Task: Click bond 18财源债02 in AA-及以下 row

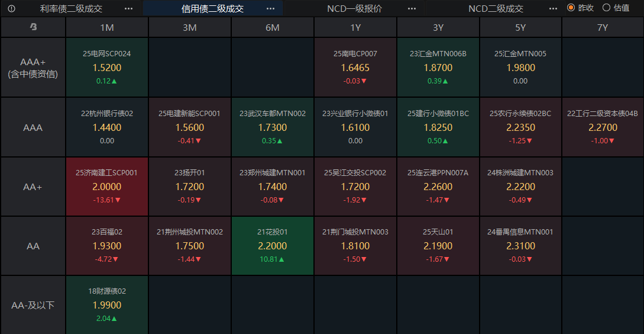Action: [x=107, y=305]
